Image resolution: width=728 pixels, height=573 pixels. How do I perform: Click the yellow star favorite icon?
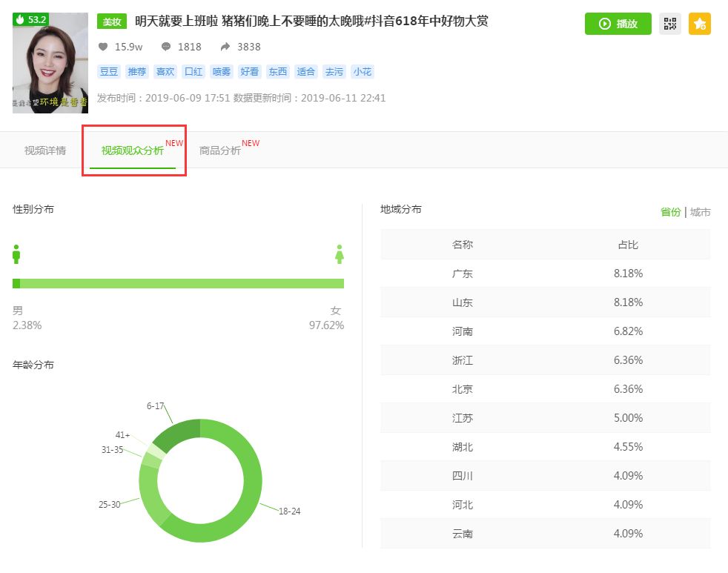pos(699,24)
